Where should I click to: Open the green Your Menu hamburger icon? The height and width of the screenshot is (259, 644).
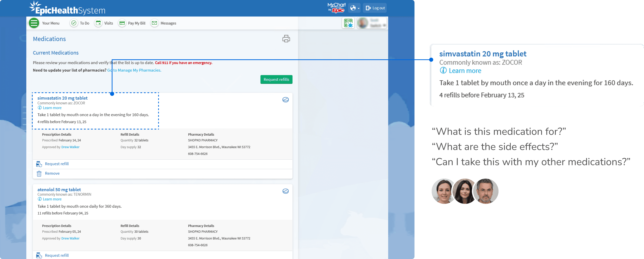click(34, 23)
